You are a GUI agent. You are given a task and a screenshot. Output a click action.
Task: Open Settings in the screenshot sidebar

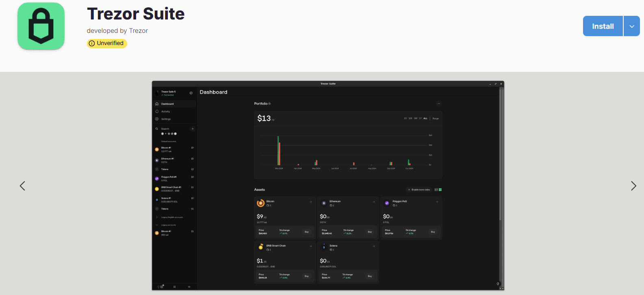[175, 119]
